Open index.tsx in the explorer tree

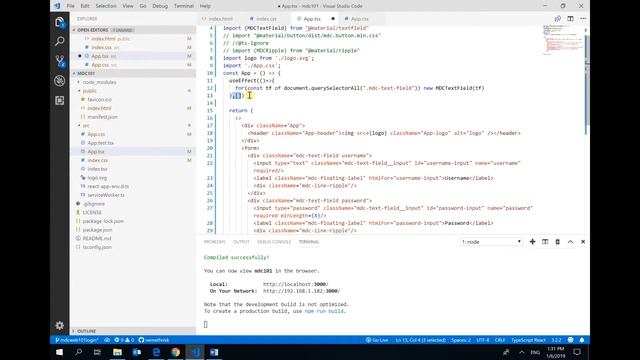(97, 169)
